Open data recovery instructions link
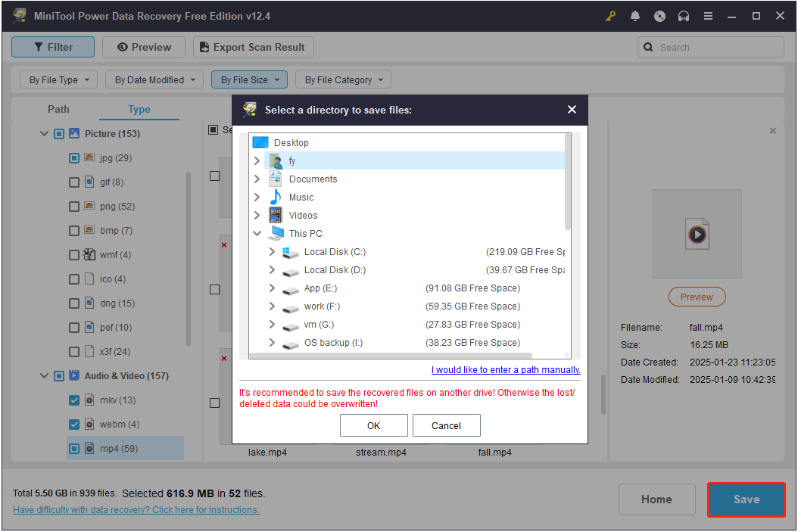 (x=136, y=509)
